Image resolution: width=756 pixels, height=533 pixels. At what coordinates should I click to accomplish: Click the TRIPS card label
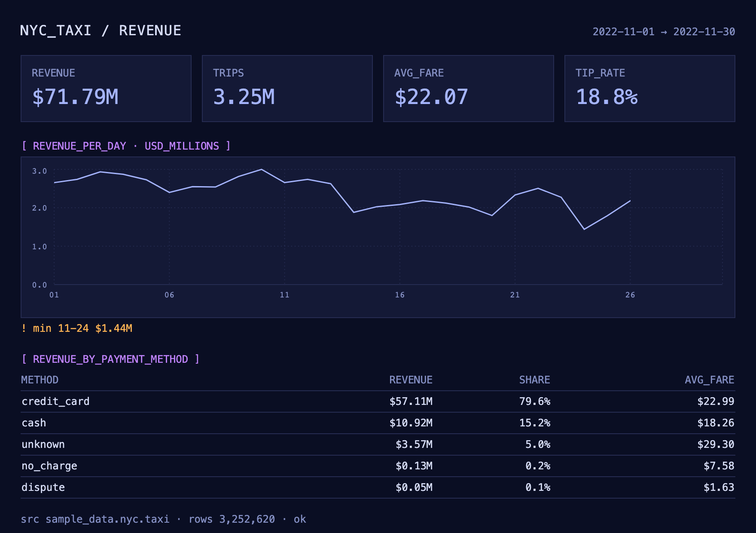(x=229, y=73)
